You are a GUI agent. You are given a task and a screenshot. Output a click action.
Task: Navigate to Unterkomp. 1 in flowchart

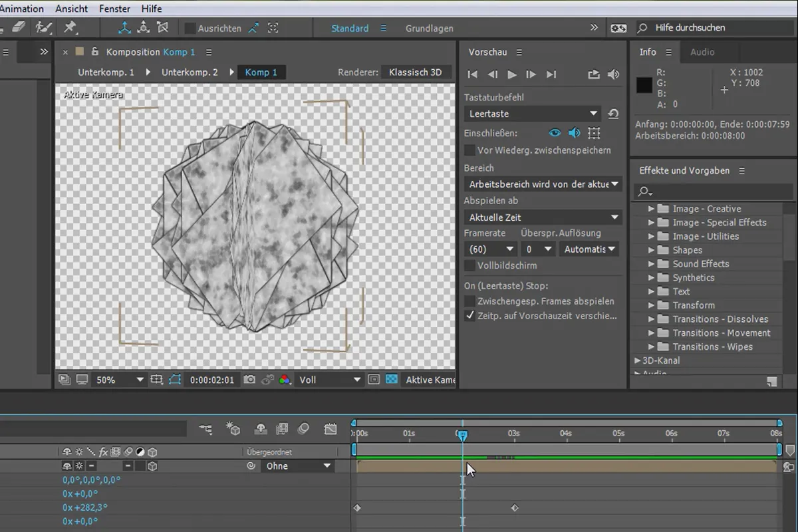point(106,72)
